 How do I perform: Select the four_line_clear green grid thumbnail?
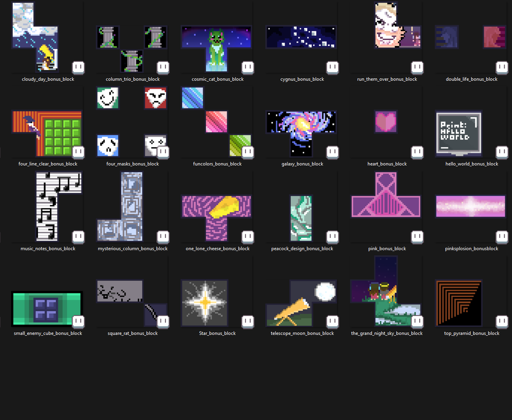click(47, 133)
